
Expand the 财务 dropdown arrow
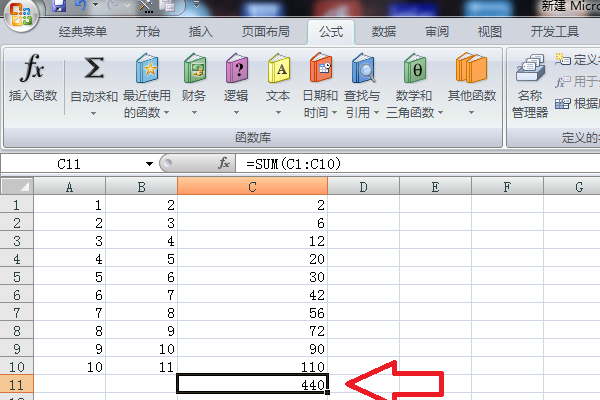click(x=194, y=113)
